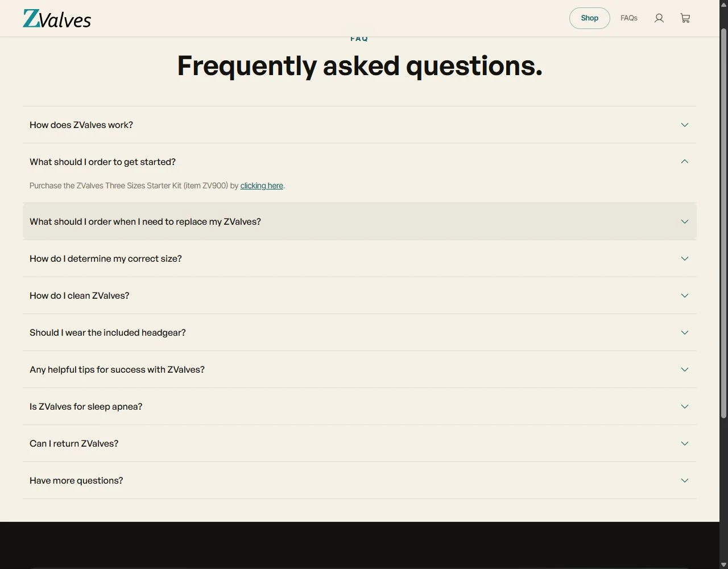Viewport: 728px width, 569px height.
Task: Expand the 'Can I return ZValves?' chevron
Action: (x=685, y=443)
